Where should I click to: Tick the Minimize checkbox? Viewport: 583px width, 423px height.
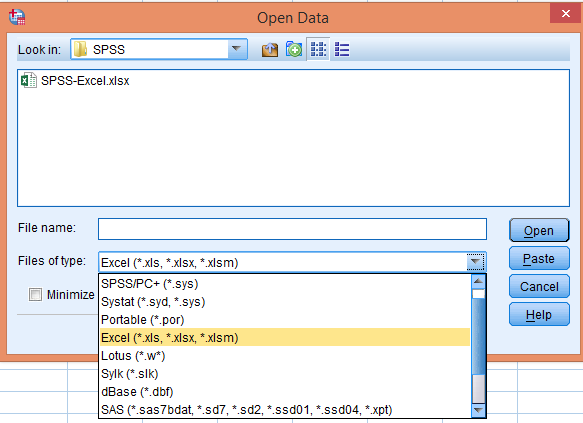[35, 295]
